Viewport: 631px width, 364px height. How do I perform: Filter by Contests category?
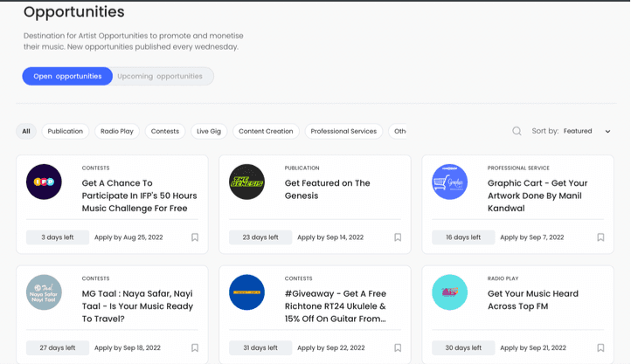coord(165,132)
